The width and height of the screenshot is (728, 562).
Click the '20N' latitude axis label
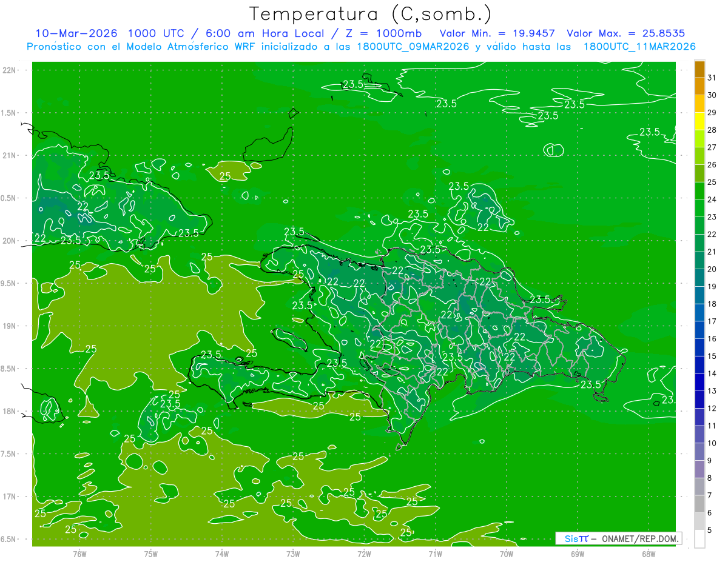[x=9, y=241]
